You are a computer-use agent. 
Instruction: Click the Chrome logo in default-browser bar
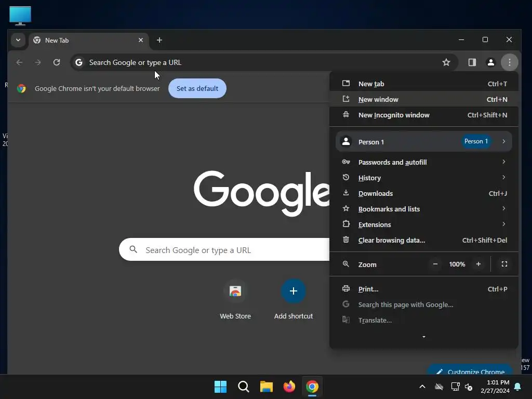(21, 88)
